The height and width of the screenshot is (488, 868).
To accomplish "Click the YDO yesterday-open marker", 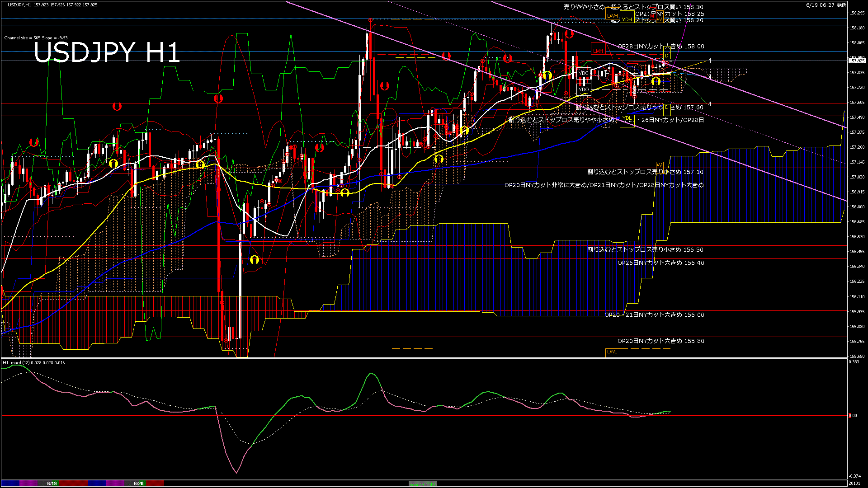I will tap(584, 89).
